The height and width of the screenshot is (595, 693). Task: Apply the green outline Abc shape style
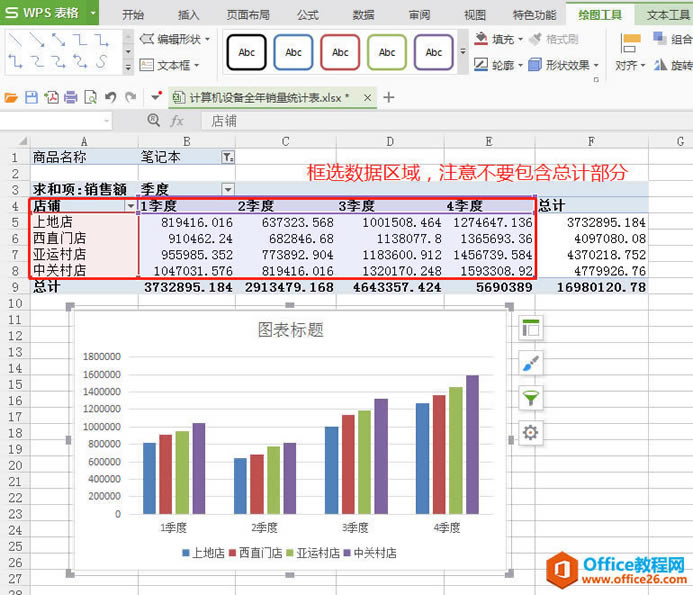tap(387, 52)
